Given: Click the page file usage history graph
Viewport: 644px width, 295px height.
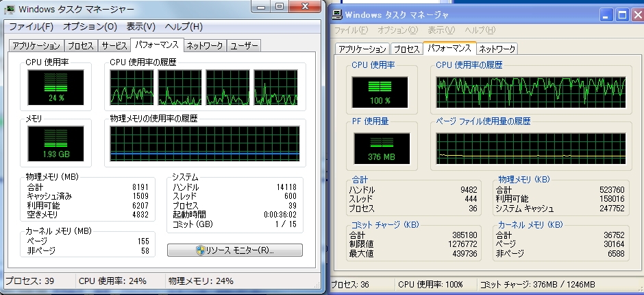Looking at the screenshot, I should [531, 148].
